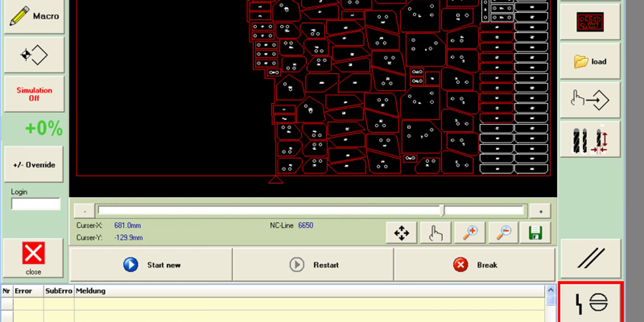
Task: Click the lightning and screw head icon
Action: tap(591, 303)
